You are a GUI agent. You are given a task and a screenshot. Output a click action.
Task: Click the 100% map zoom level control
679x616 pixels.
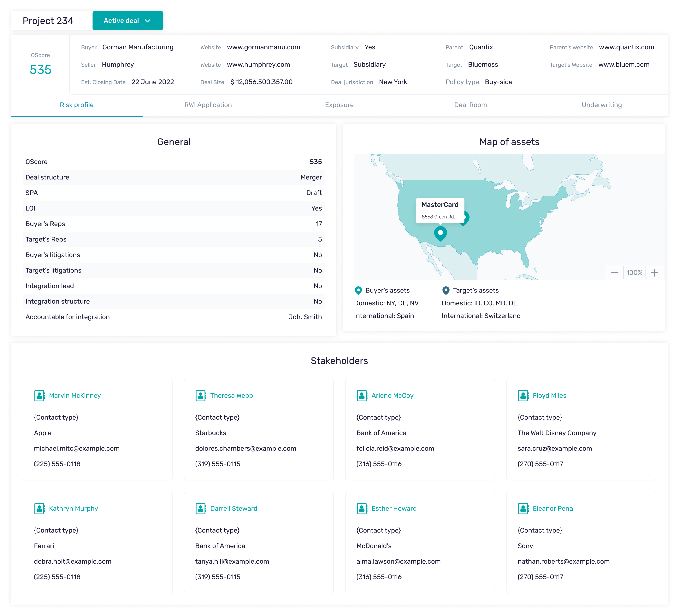(635, 273)
